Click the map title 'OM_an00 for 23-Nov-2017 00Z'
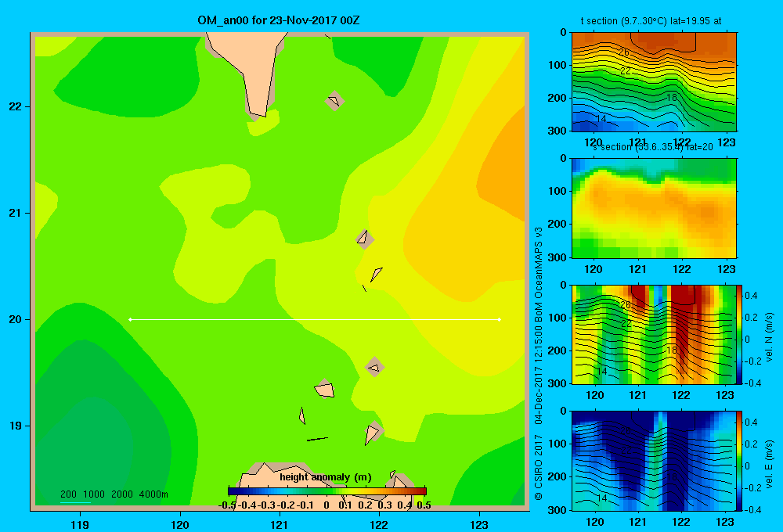The image size is (783, 532). [279, 20]
